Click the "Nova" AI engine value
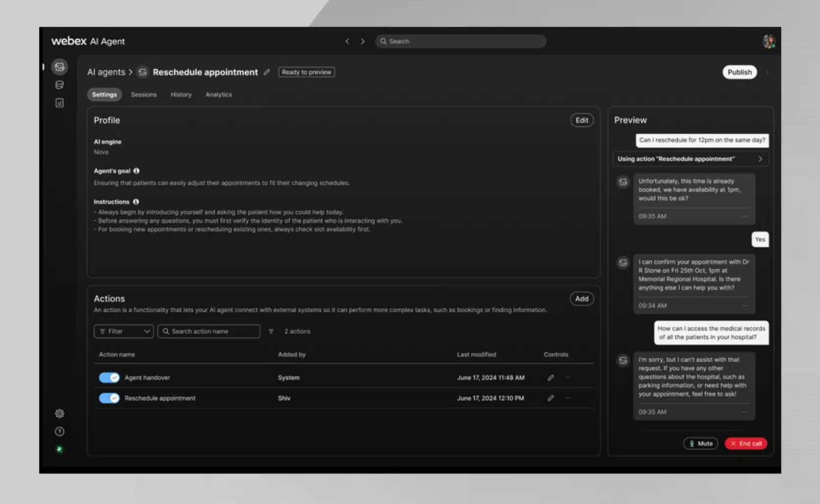820x504 pixels. pyautogui.click(x=101, y=152)
